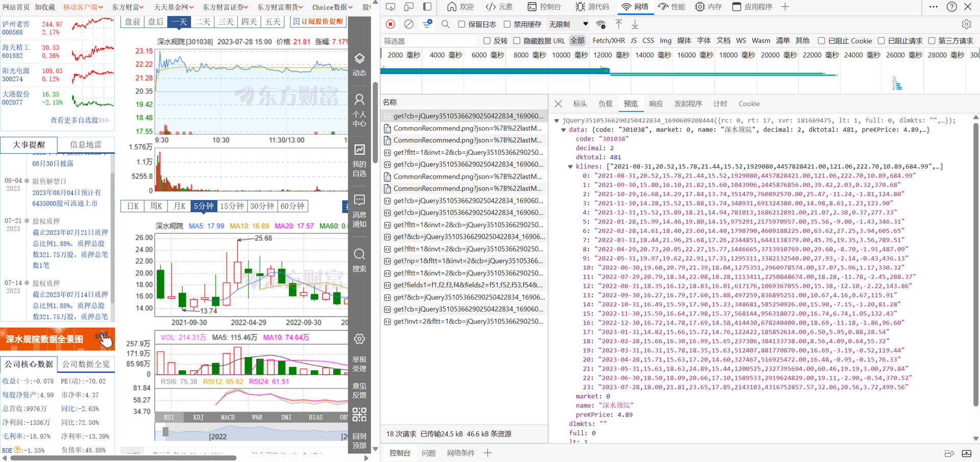Collapse the root jQuery response triangle
The image size is (980, 462).
[557, 120]
